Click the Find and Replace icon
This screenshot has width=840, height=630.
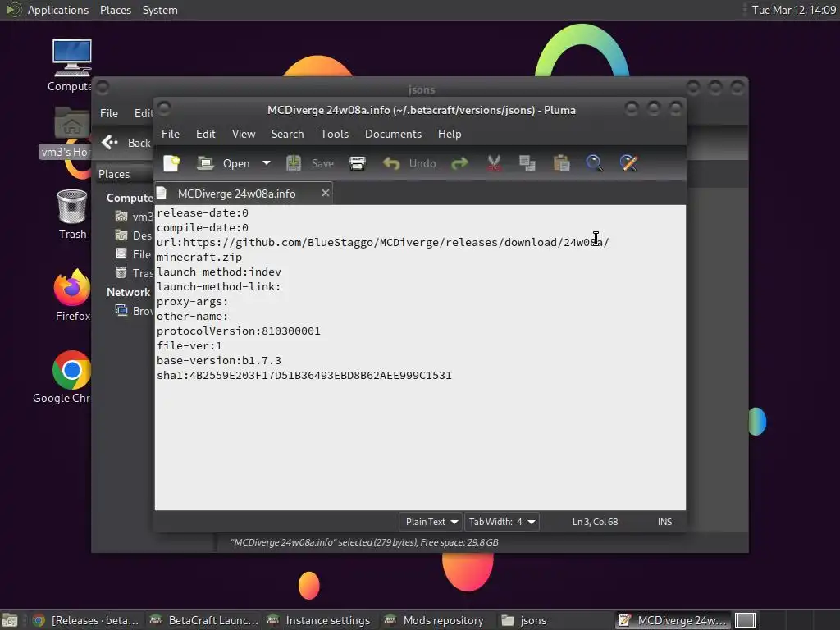click(x=629, y=163)
